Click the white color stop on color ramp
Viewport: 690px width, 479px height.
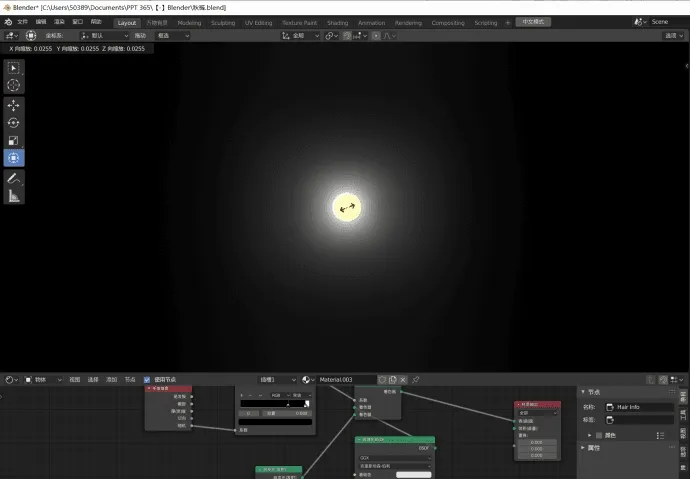tap(307, 403)
